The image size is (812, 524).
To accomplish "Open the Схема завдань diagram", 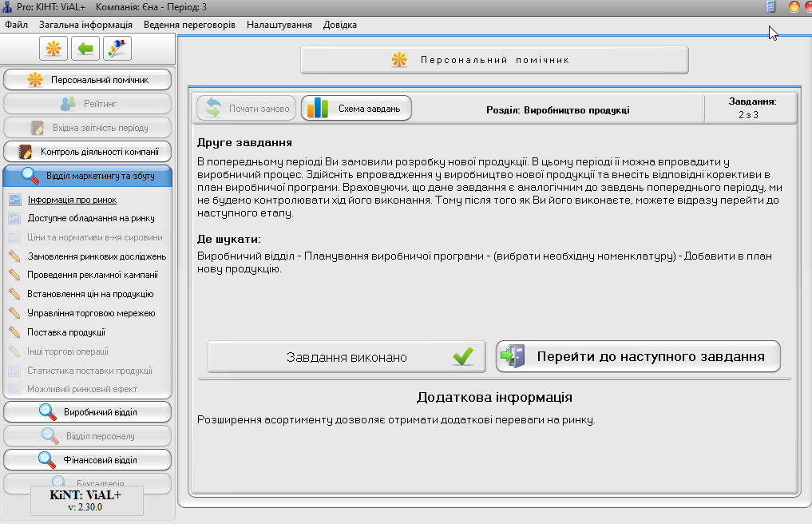I will 356,109.
